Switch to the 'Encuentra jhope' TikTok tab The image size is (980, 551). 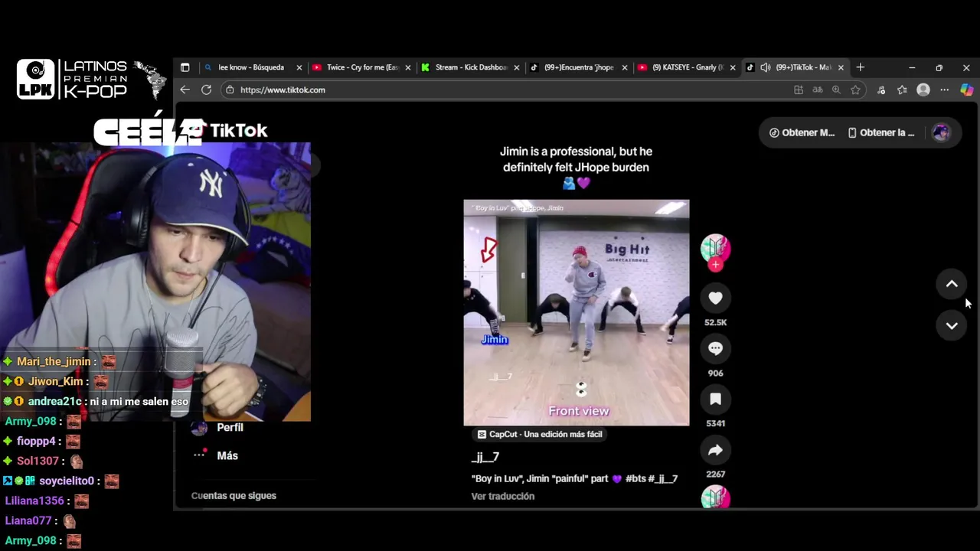tap(579, 67)
